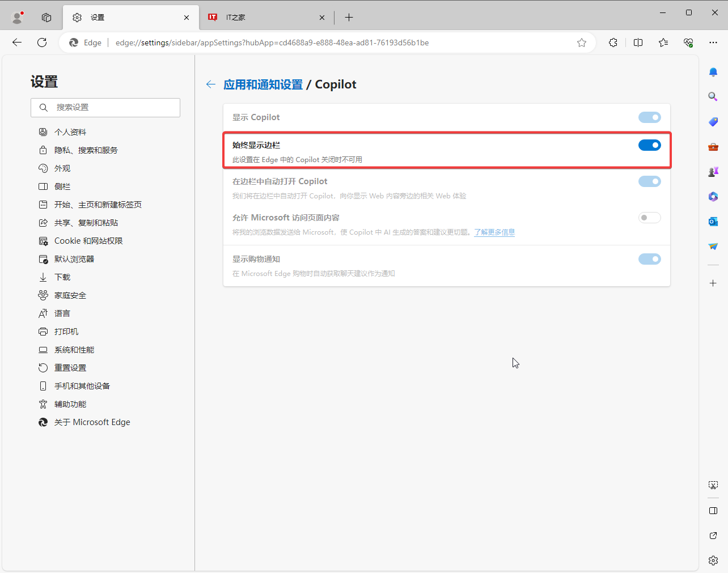Toggle the 显示 Copilot switch

650,117
